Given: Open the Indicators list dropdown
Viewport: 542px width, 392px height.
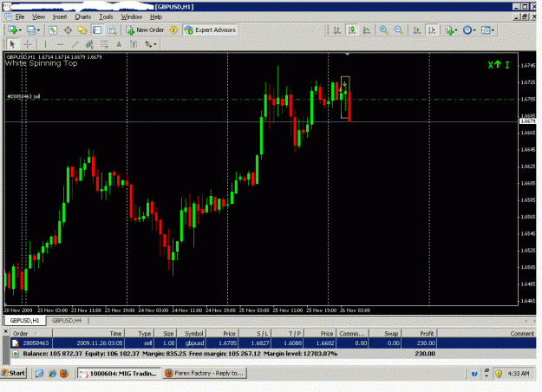Looking at the screenshot, I should coord(452,30).
